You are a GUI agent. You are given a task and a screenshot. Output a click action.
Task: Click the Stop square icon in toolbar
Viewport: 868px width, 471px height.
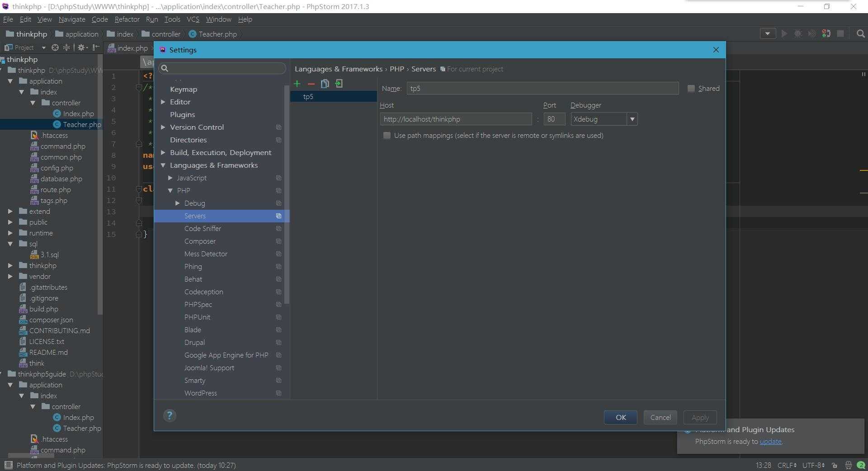(840, 34)
